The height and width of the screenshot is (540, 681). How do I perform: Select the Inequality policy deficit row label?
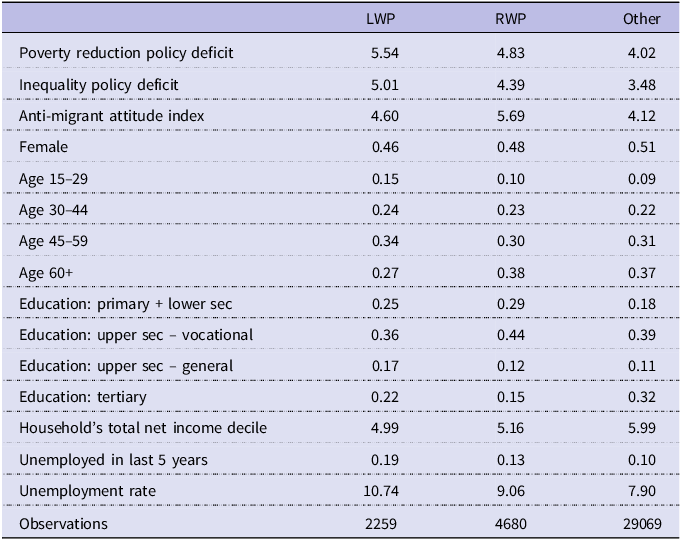point(99,84)
